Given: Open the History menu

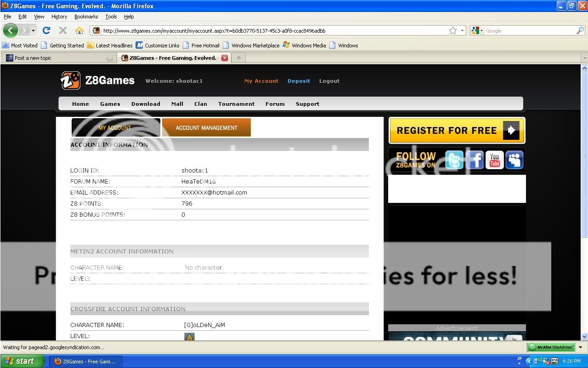Looking at the screenshot, I should point(59,17).
